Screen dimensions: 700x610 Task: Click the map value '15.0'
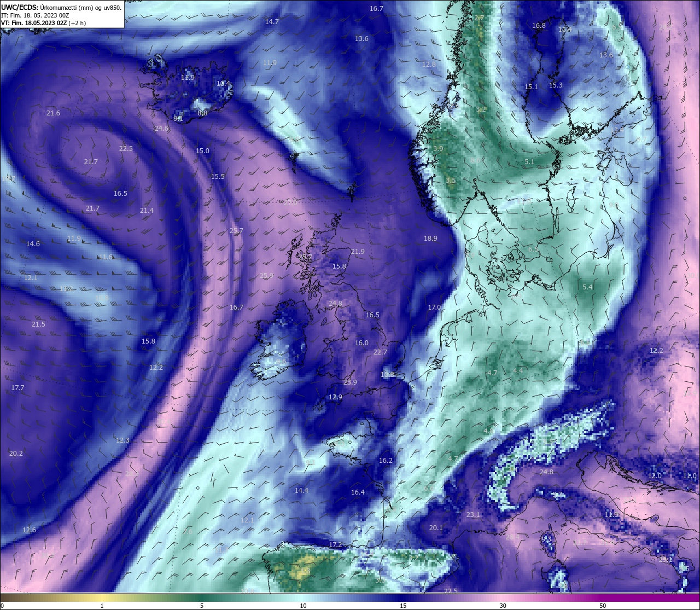(202, 151)
